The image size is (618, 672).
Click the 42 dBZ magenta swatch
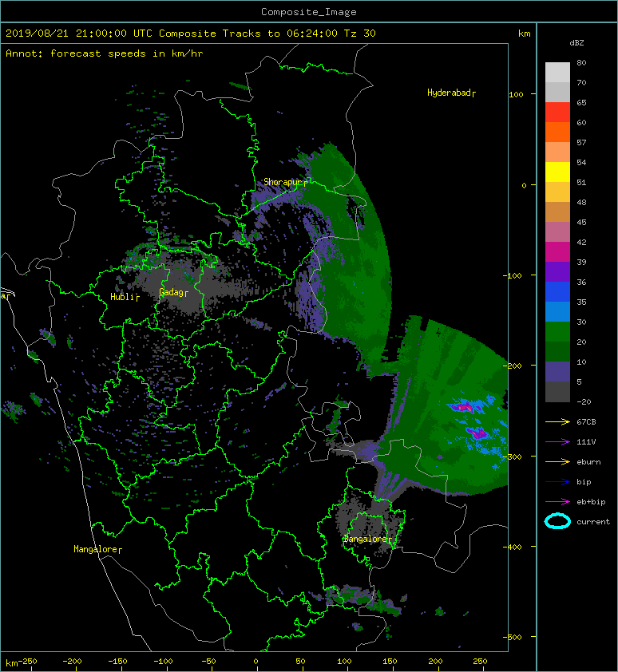pyautogui.click(x=557, y=251)
